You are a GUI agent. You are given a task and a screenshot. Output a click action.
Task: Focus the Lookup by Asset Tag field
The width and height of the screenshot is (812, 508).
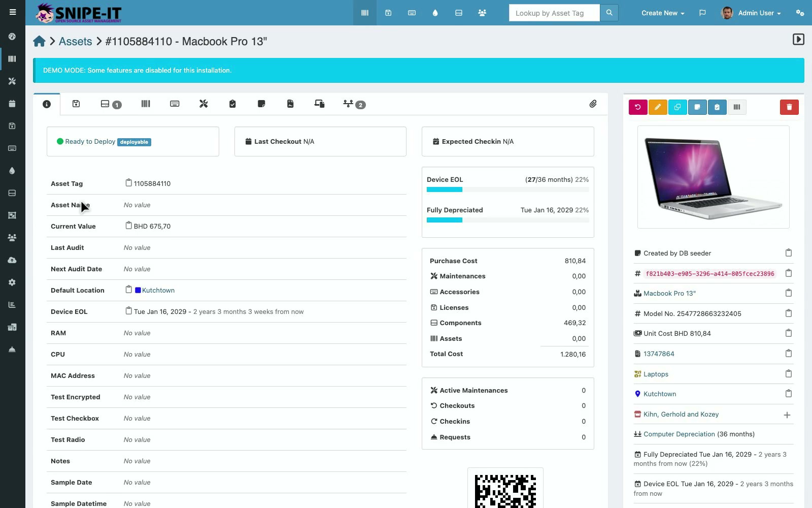click(x=554, y=13)
